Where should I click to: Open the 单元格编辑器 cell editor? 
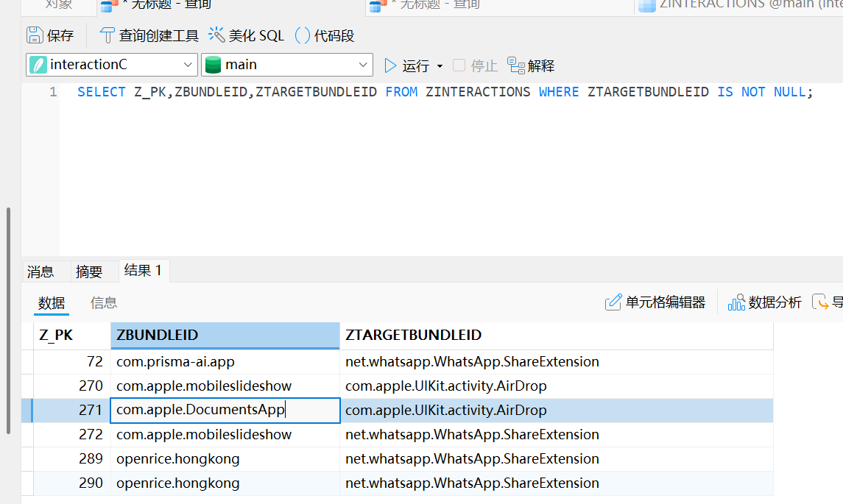point(655,302)
